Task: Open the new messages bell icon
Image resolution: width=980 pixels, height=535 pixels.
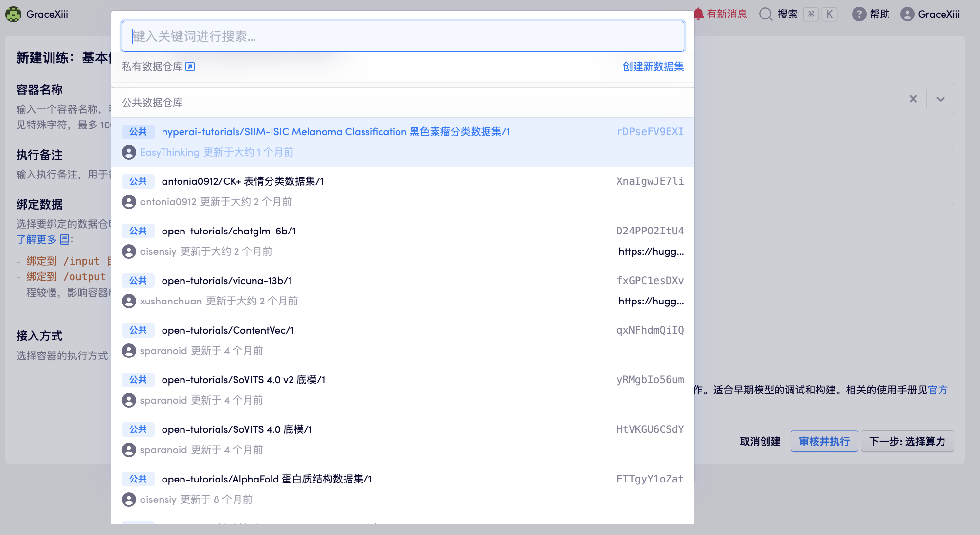Action: coord(699,14)
